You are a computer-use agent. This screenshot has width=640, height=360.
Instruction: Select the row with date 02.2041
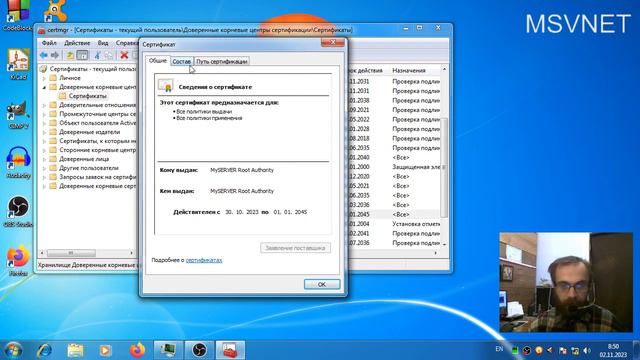[395, 233]
